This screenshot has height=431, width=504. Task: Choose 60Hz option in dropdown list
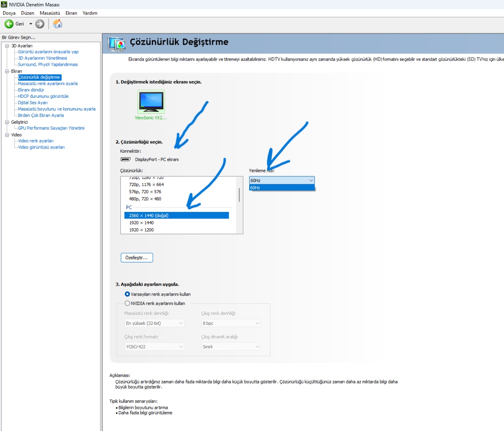pos(282,188)
